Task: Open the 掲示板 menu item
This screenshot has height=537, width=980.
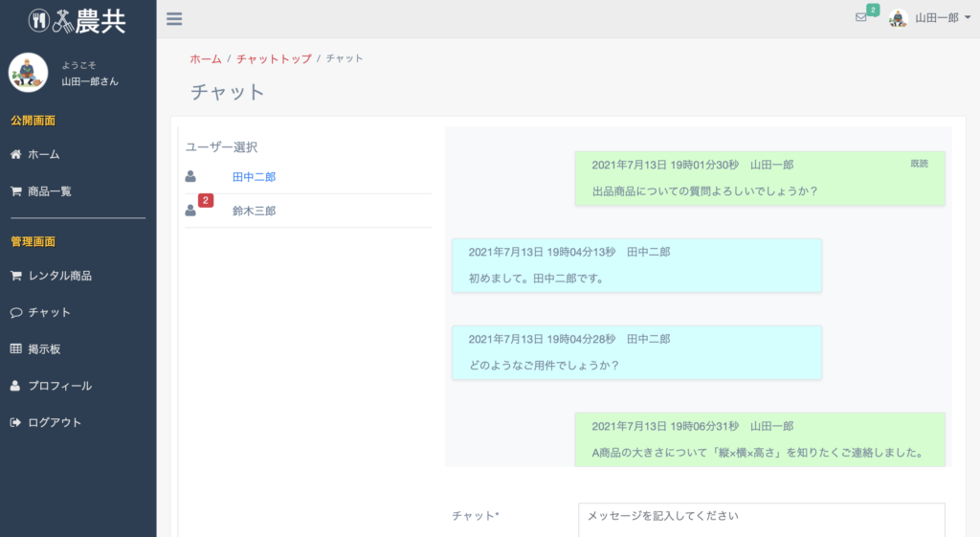Action: (x=44, y=348)
